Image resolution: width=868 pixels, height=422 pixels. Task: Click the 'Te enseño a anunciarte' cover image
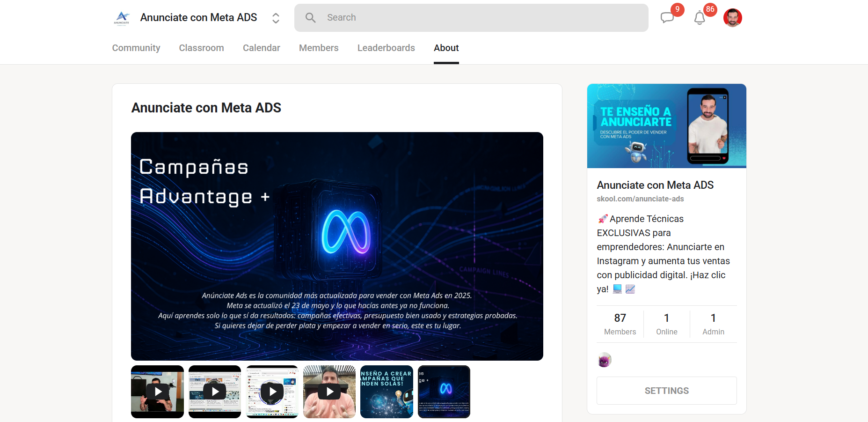point(667,126)
